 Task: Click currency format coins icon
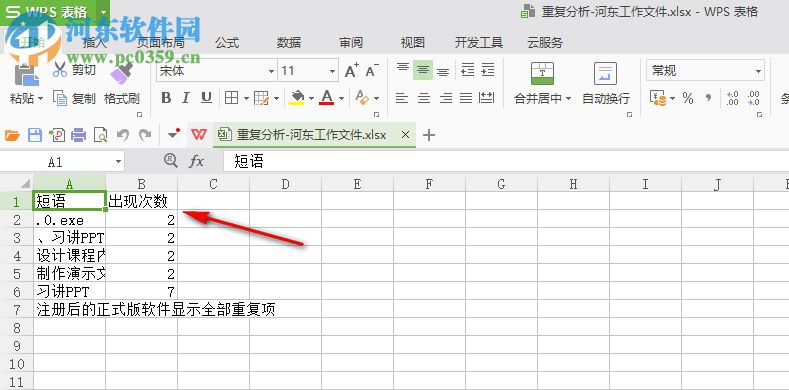(x=658, y=98)
